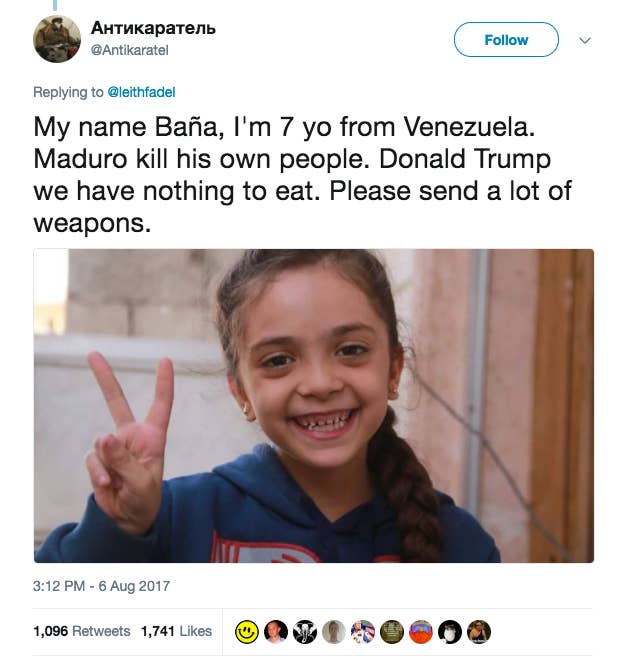View the 1,741 Likes list
Viewport: 628px width, 665px height.
tap(176, 631)
